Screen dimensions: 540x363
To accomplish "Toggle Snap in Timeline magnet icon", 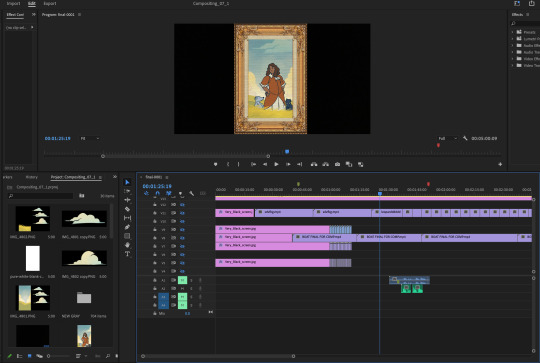I will [x=157, y=194].
